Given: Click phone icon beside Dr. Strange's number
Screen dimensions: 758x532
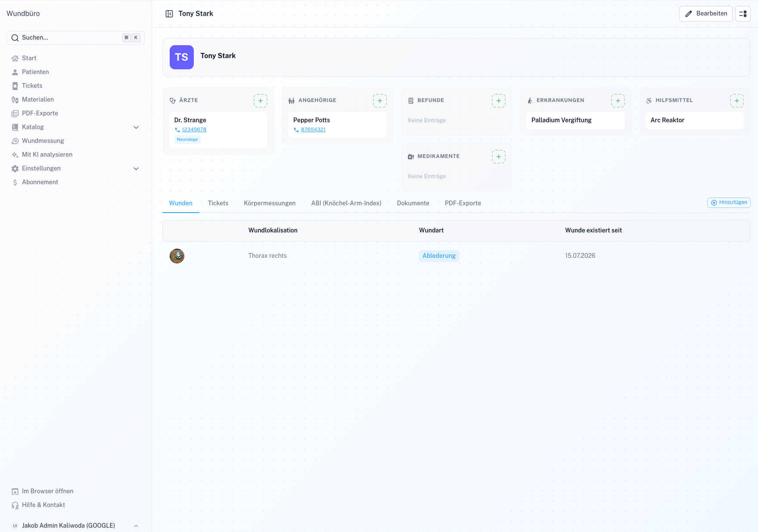Looking at the screenshot, I should click(177, 130).
